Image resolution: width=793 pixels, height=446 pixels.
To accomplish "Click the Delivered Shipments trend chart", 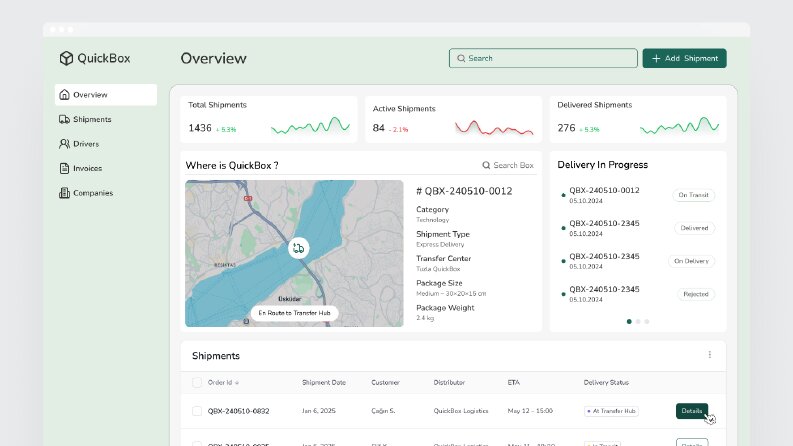I will pos(679,125).
